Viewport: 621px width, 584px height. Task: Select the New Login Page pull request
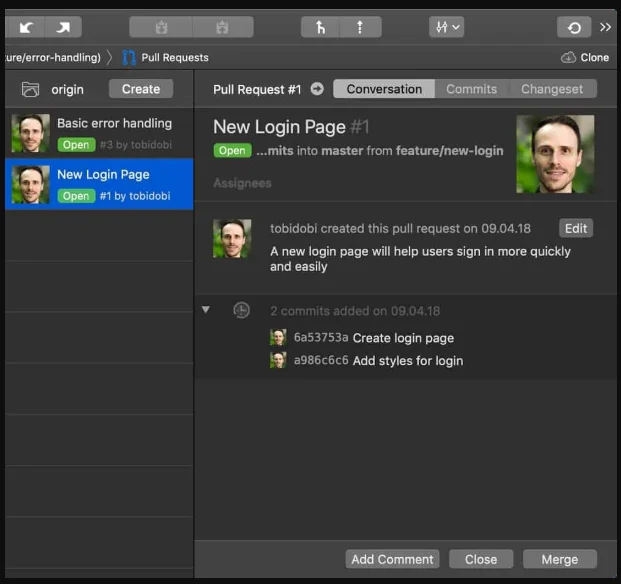tap(99, 184)
